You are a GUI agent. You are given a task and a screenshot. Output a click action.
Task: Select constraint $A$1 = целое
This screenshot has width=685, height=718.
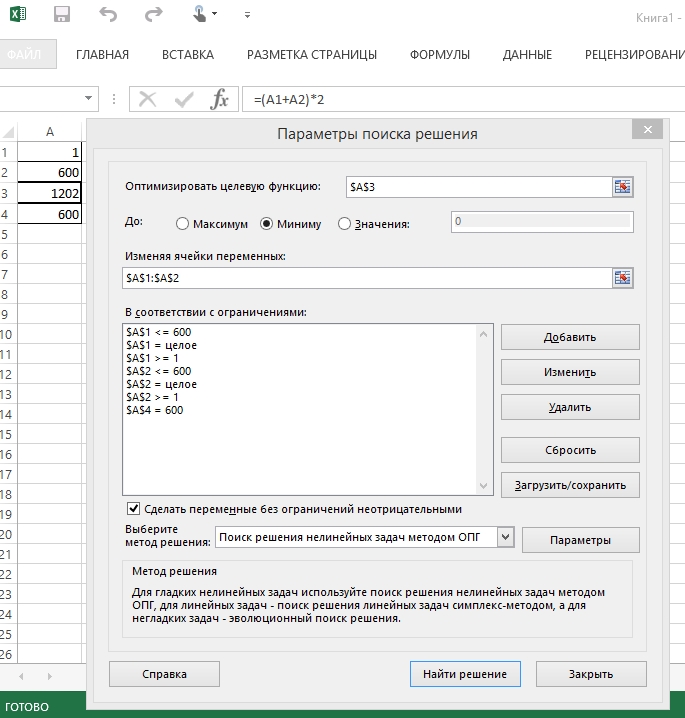click(x=162, y=345)
